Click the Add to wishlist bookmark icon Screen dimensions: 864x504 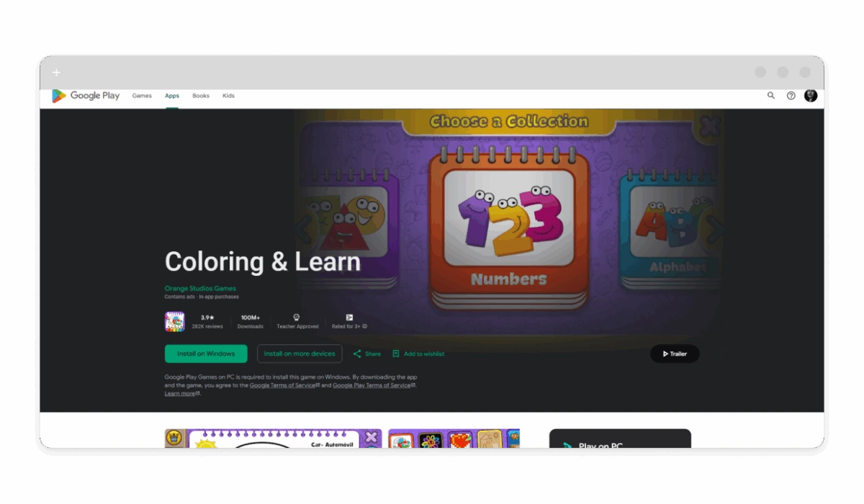(396, 354)
